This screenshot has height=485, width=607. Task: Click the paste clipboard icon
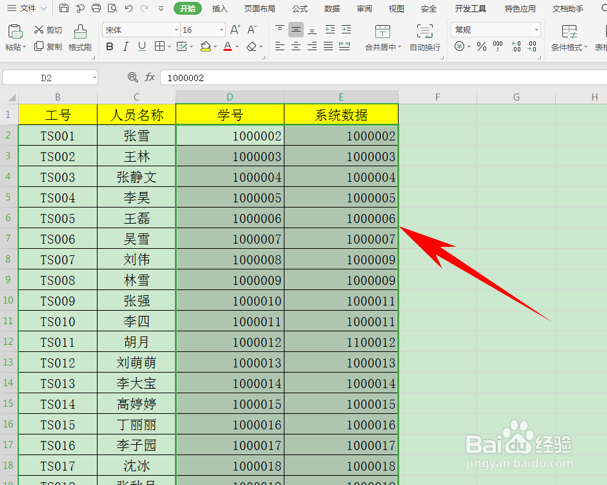(x=15, y=31)
